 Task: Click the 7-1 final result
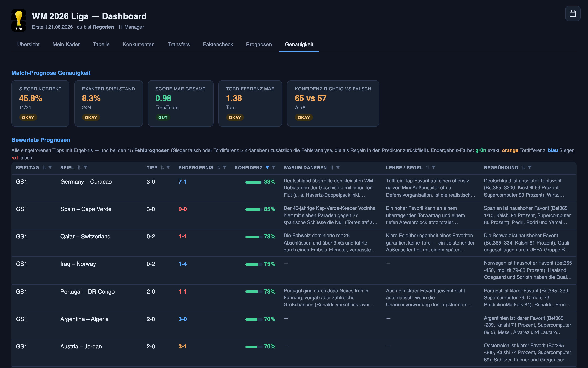click(x=182, y=182)
